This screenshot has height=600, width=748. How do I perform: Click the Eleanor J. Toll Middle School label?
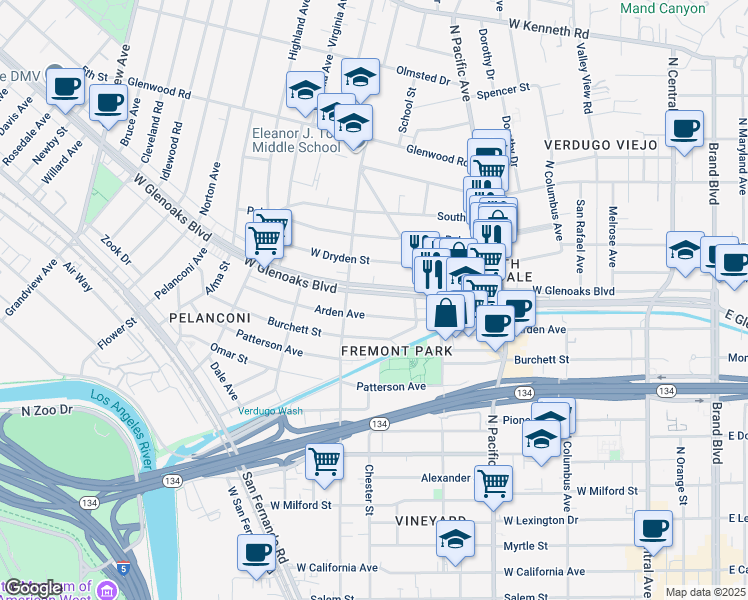coord(295,140)
